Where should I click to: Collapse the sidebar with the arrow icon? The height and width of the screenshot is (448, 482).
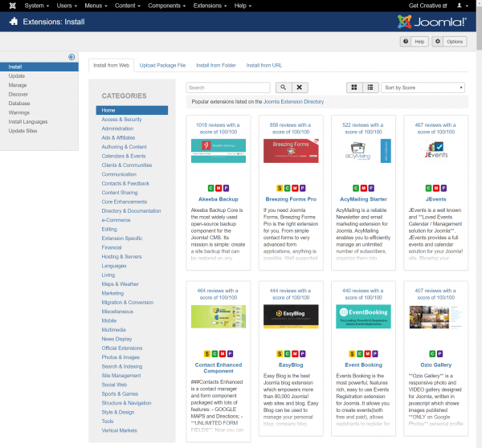click(71, 57)
